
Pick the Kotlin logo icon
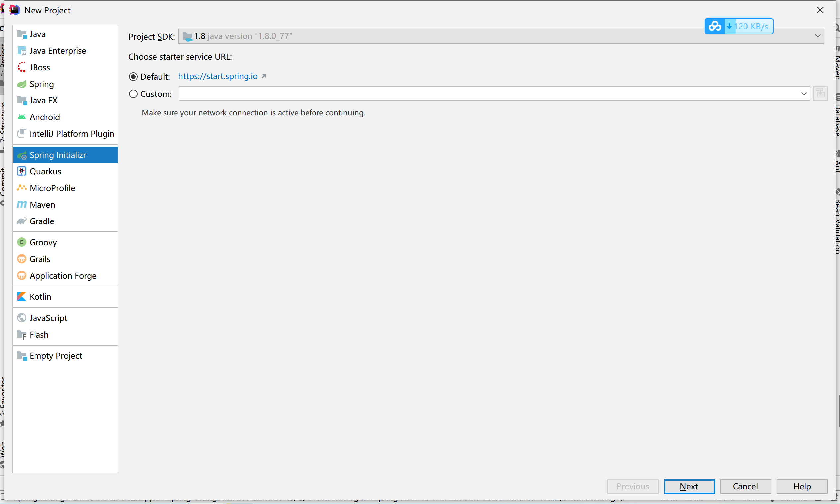pyautogui.click(x=22, y=297)
